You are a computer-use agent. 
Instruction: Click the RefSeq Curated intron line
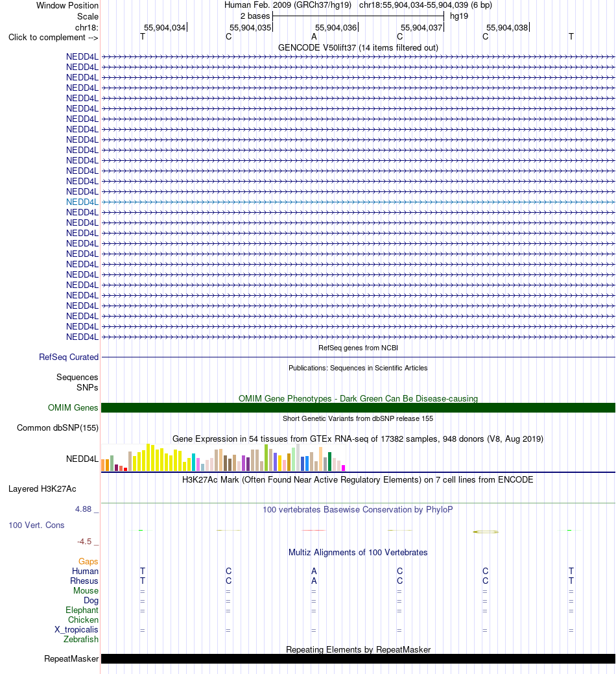click(x=358, y=357)
